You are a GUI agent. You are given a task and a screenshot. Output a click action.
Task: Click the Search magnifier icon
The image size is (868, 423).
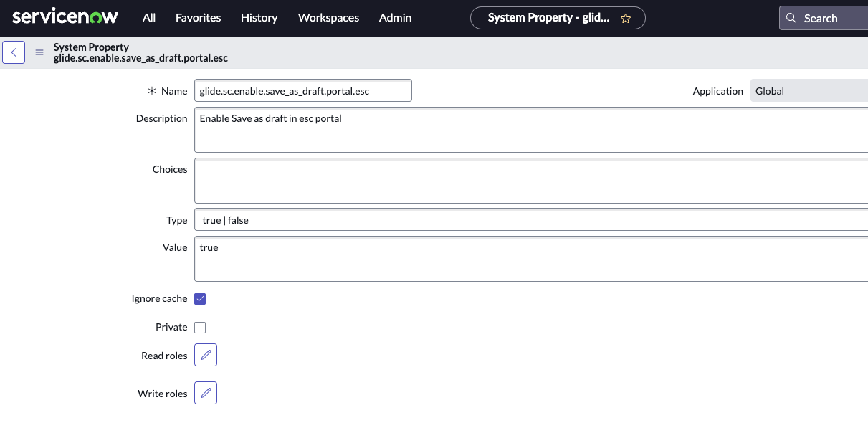[x=791, y=18]
